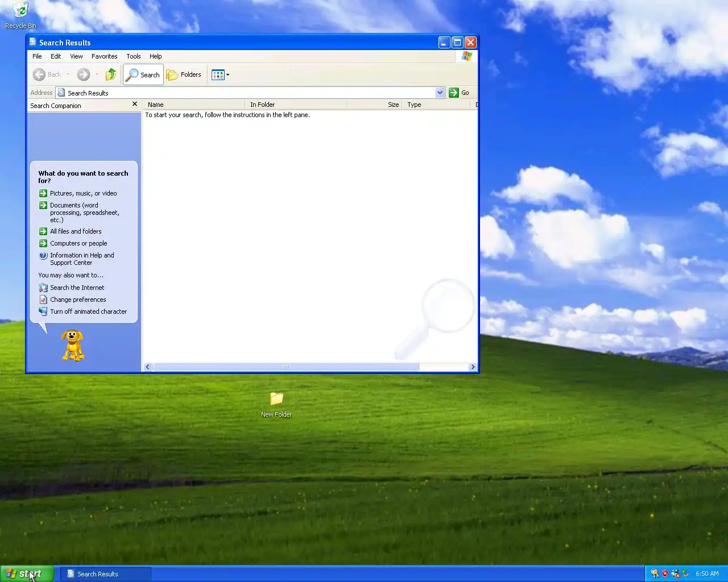Expand the Back history dropdown arrow
This screenshot has height=582, width=728.
68,74
